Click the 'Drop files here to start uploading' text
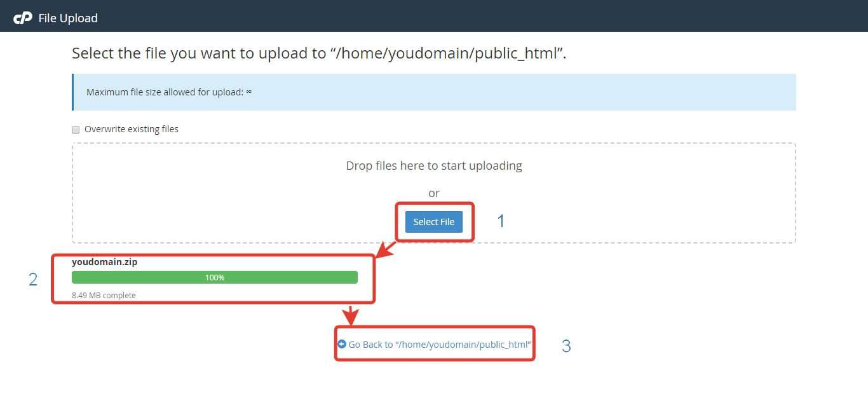The width and height of the screenshot is (868, 405). pyautogui.click(x=434, y=165)
